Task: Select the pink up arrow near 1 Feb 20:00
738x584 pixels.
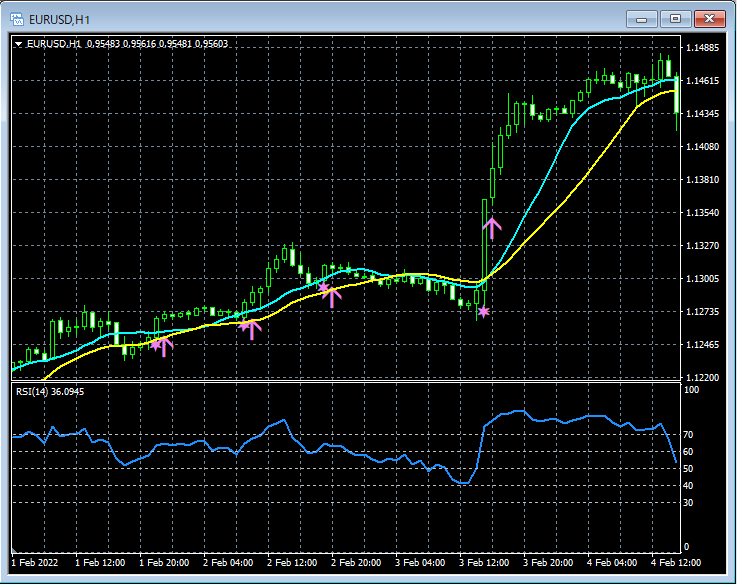Action: [164, 346]
